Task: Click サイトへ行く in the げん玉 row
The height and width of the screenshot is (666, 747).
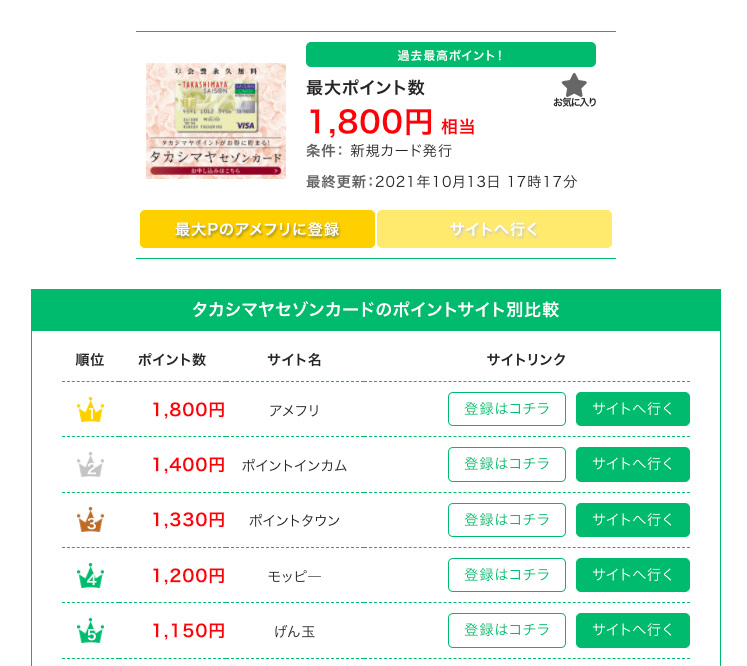Action: (x=633, y=630)
